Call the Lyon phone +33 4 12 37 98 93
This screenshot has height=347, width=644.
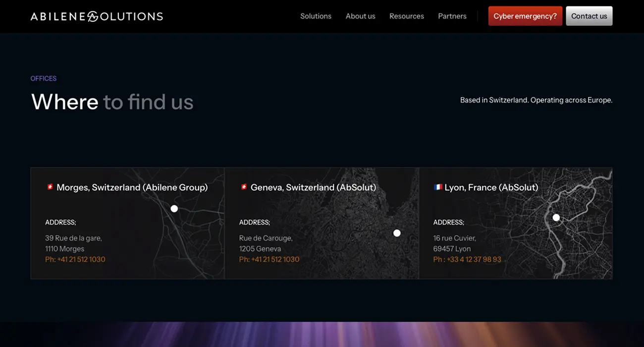tap(467, 259)
